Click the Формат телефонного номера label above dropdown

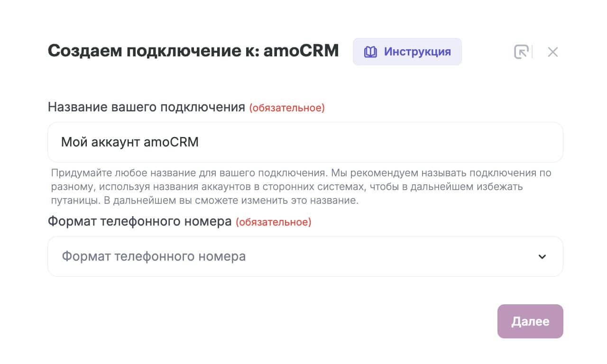click(x=140, y=221)
